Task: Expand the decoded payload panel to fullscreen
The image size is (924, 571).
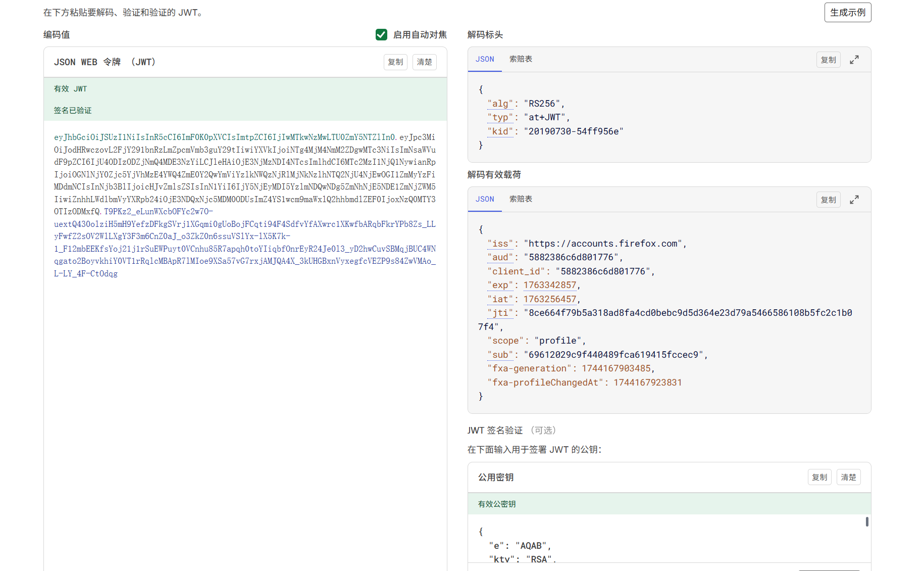Action: tap(854, 200)
